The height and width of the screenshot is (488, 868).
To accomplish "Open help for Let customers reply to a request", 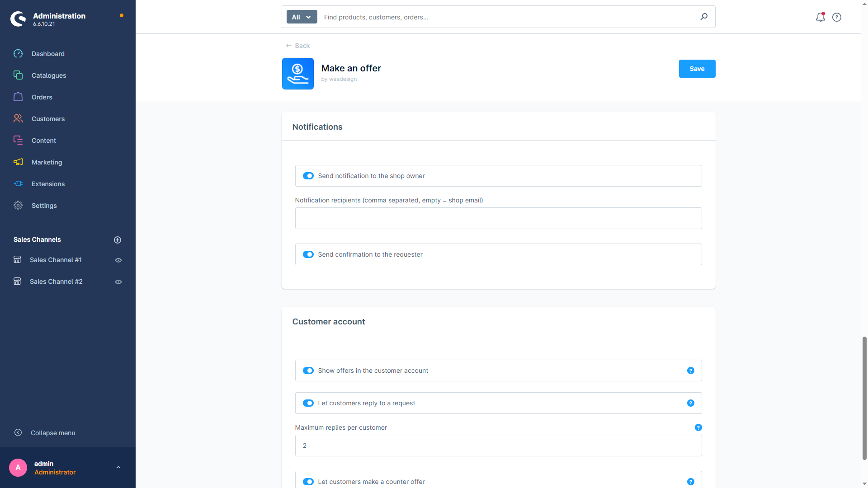I will 691,403.
